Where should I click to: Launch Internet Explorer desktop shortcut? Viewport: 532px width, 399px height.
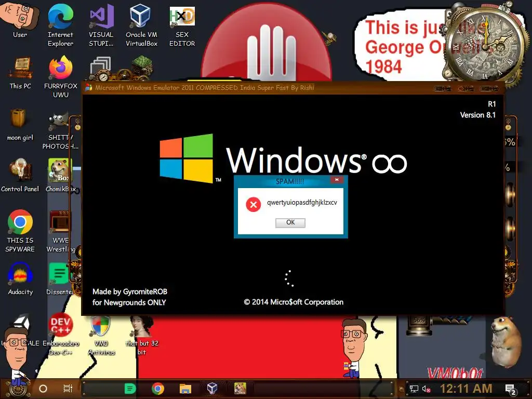coord(60,25)
